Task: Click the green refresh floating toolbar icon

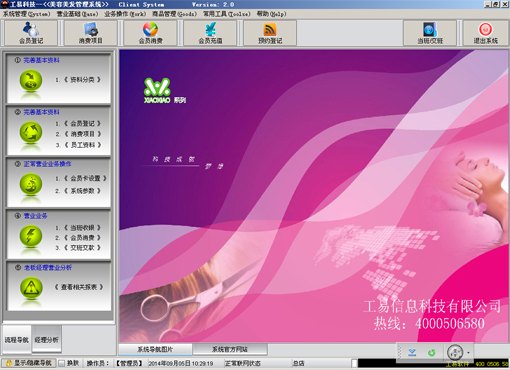Action: 432,352
